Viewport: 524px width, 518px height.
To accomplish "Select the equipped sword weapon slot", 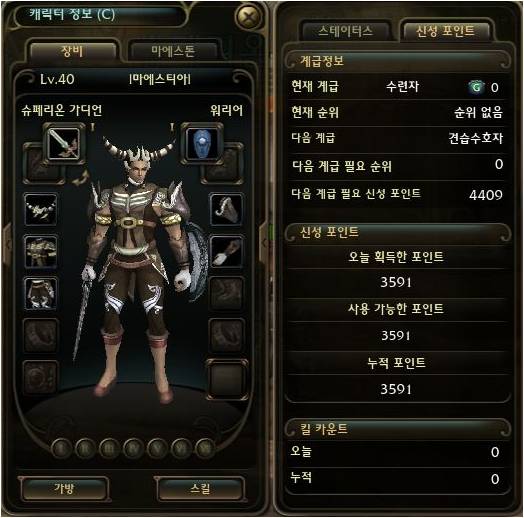I will 63,144.
